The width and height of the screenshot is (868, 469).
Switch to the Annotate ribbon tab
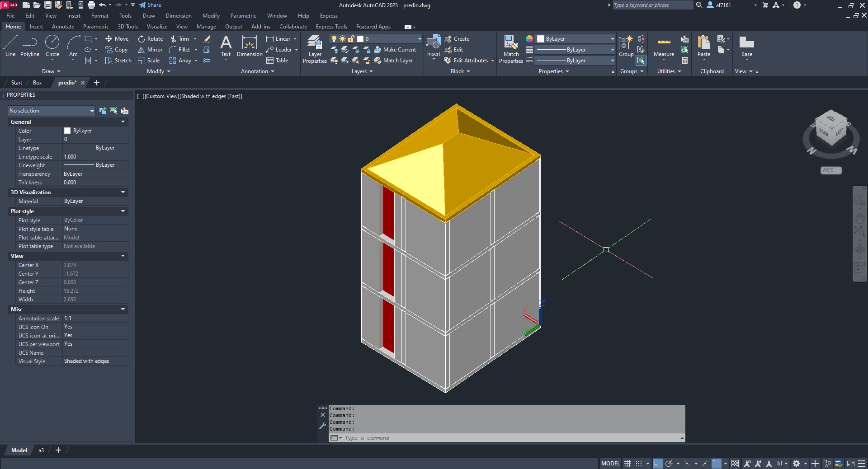[x=63, y=27]
